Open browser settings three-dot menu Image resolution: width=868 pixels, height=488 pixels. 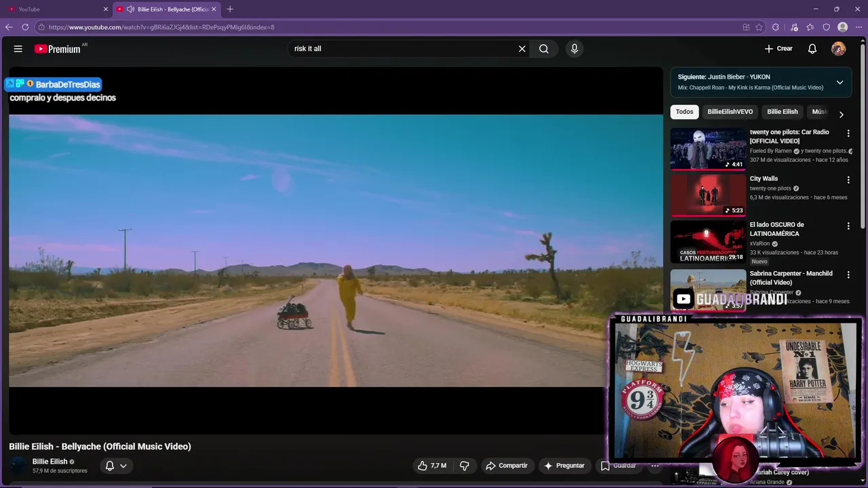click(859, 27)
